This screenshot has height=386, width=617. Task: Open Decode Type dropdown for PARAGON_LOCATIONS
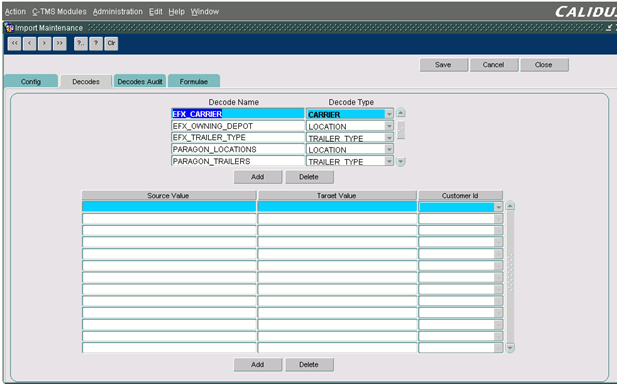pos(389,150)
